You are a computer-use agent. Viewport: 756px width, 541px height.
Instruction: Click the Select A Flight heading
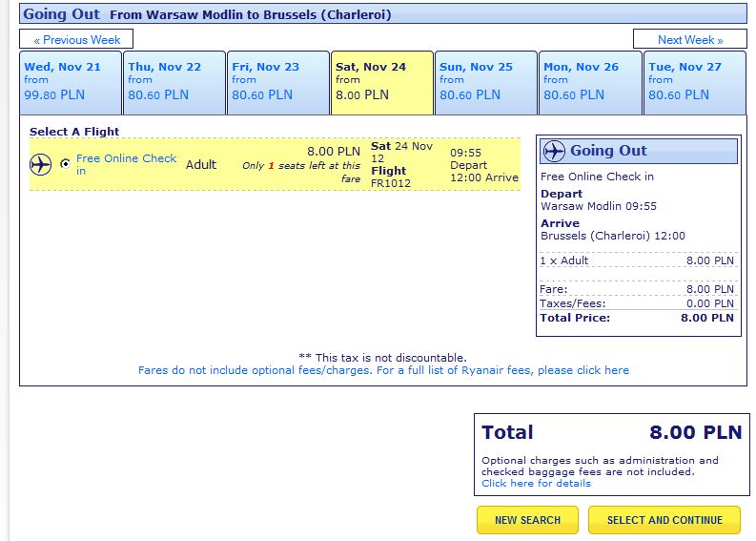point(74,132)
